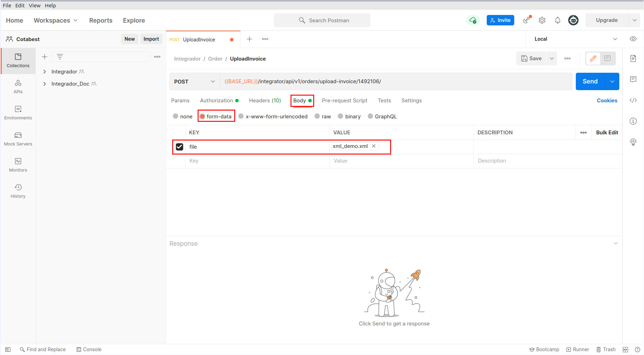Image resolution: width=644 pixels, height=355 pixels.
Task: Open the comments icon in right sidebar
Action: point(633,79)
